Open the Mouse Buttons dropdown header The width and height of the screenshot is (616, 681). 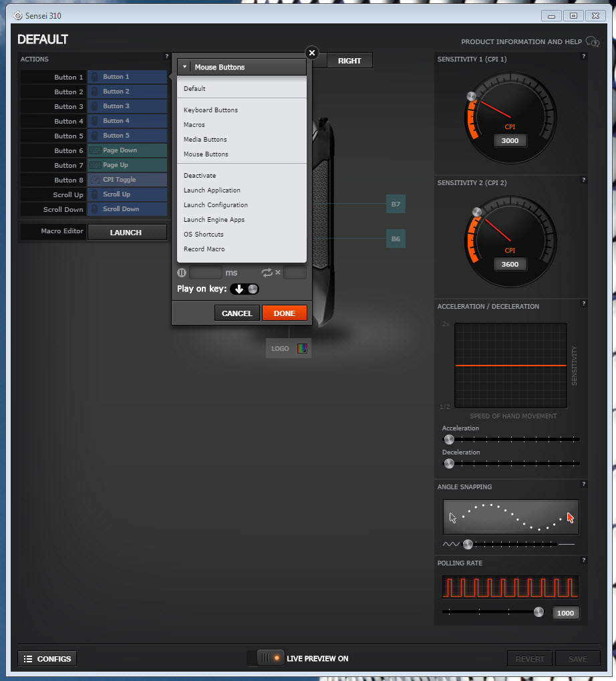tap(242, 67)
